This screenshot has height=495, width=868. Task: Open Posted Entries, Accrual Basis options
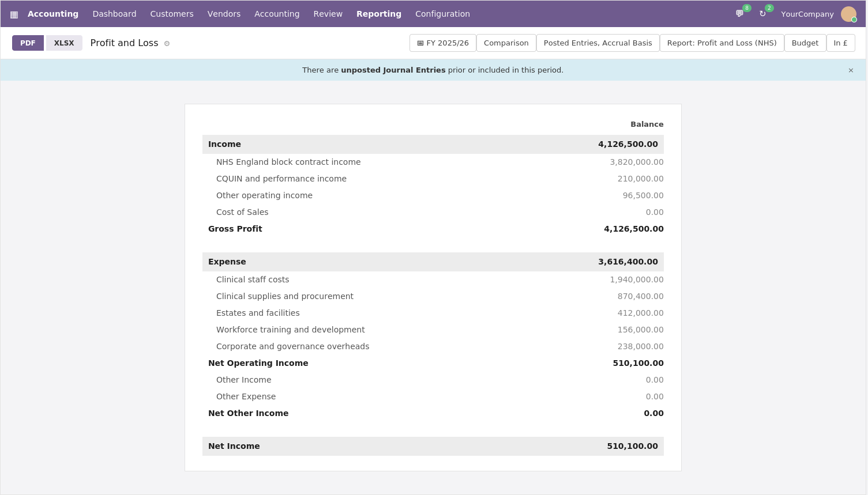598,43
